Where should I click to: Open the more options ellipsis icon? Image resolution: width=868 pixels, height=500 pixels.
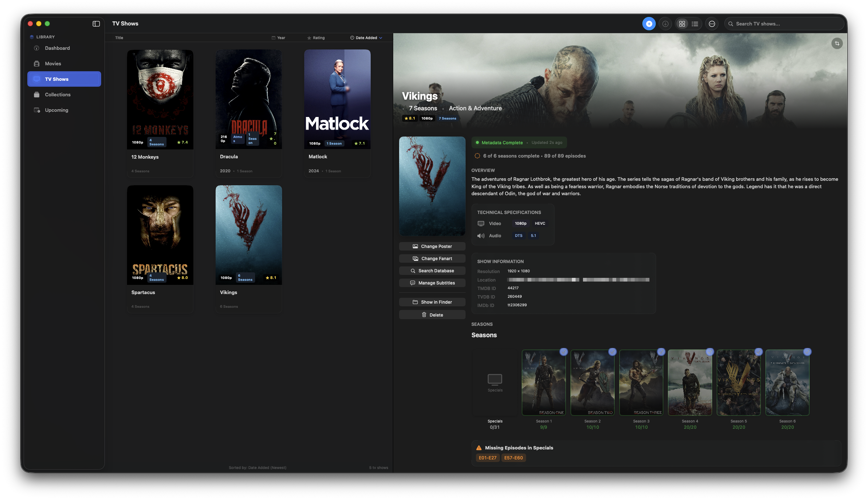[712, 23]
